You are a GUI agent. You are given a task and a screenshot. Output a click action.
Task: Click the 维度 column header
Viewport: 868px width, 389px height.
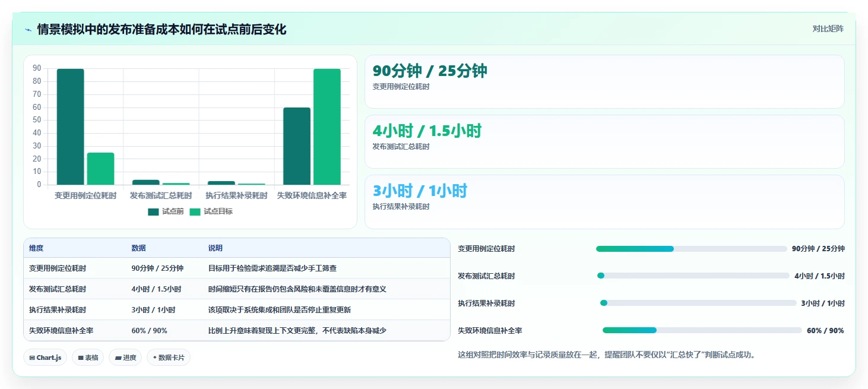tap(36, 248)
